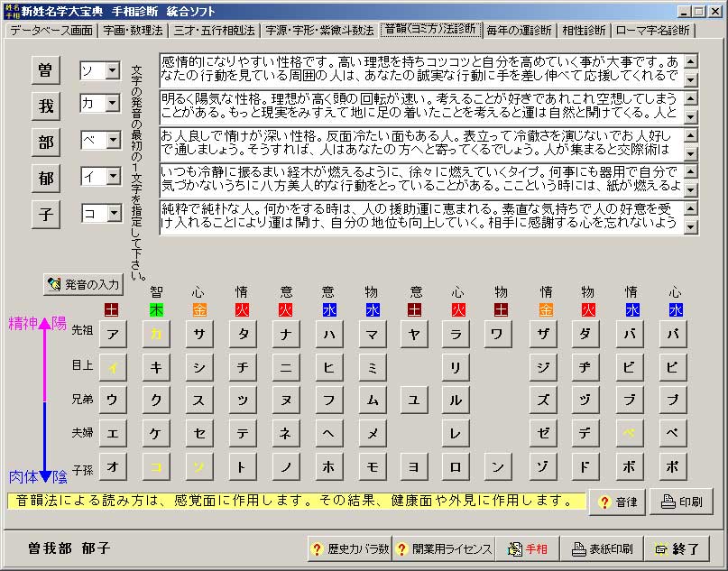Click down arrow of the いつも冷静に text box
The height and width of the screenshot is (571, 728).
690,189
